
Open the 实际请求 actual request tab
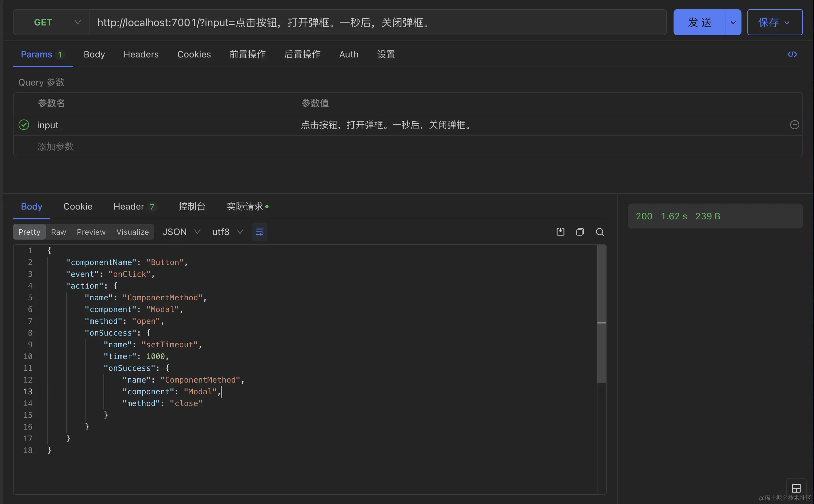[248, 206]
